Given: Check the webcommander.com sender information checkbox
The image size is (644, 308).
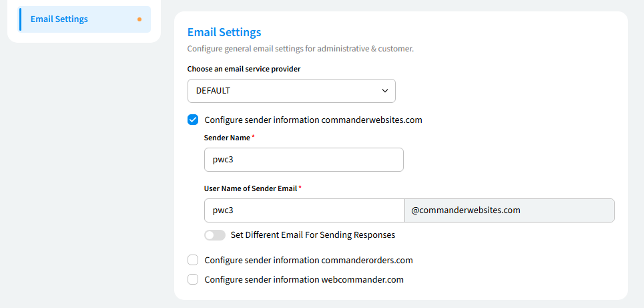Looking at the screenshot, I should [193, 279].
